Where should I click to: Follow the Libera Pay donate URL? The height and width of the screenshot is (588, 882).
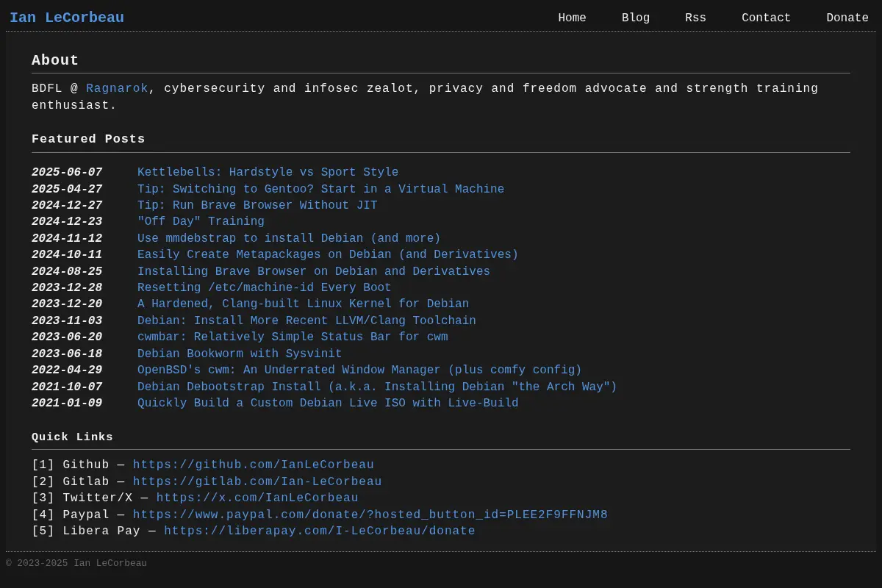(320, 531)
